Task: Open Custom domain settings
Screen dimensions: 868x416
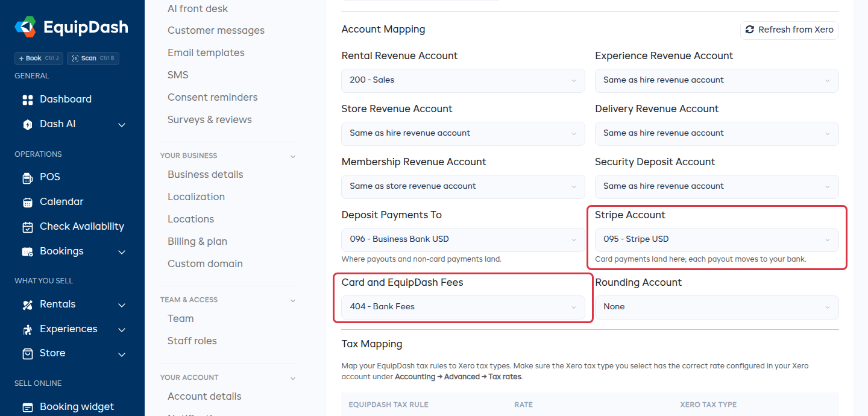Action: click(x=205, y=263)
